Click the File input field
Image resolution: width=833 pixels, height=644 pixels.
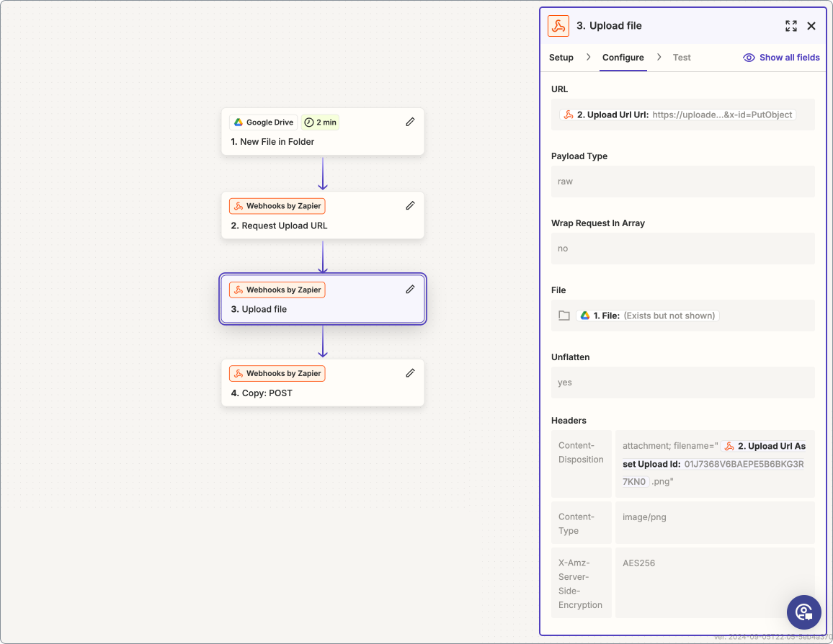tap(682, 316)
